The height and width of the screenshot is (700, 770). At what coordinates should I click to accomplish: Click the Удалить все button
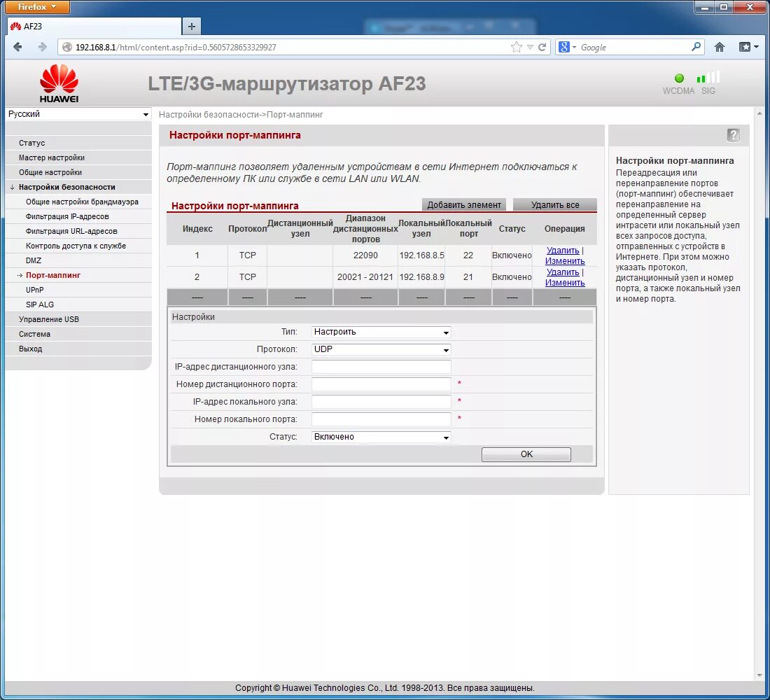555,205
